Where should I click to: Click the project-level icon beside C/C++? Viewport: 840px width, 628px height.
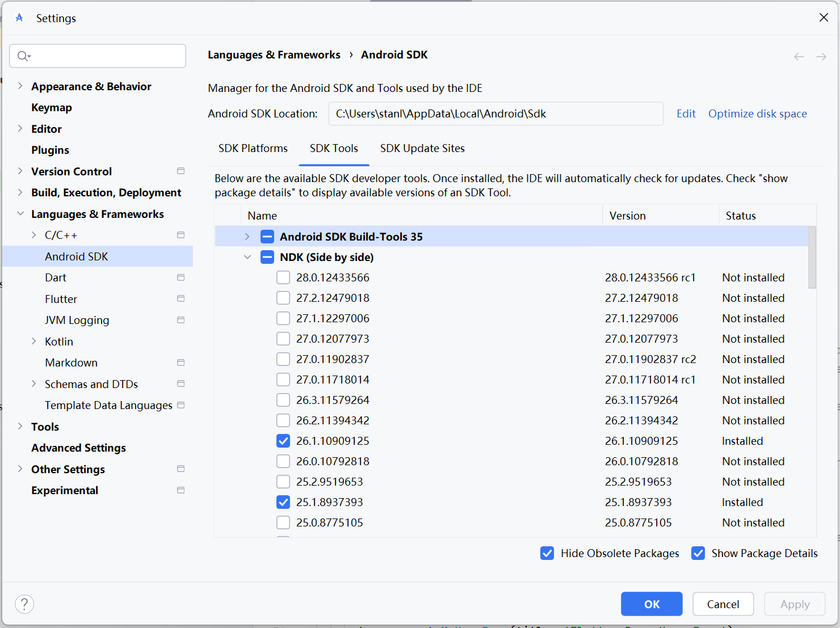181,235
